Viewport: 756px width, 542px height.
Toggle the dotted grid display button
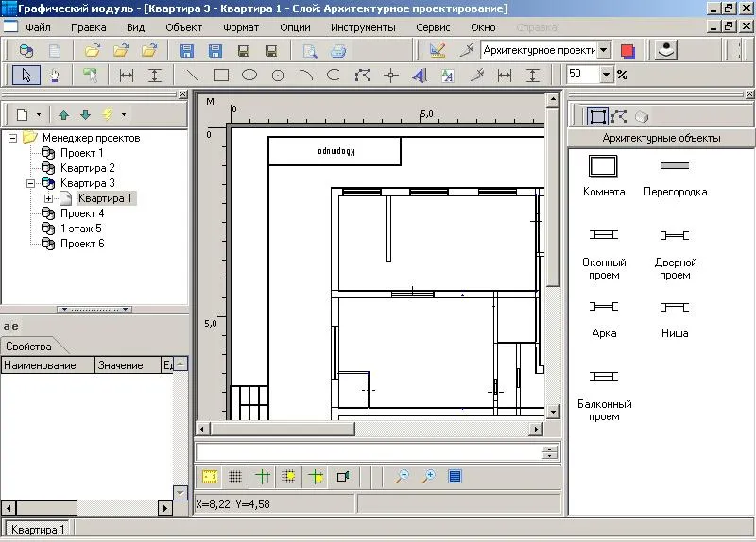pos(235,477)
